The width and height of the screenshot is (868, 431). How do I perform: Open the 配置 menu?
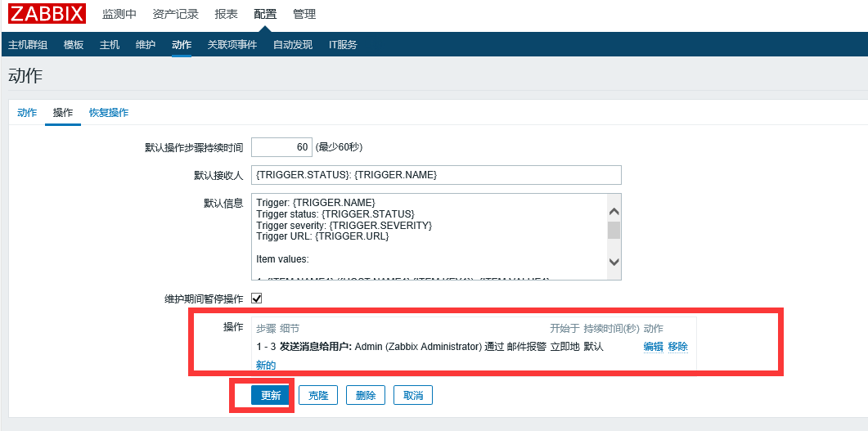click(x=265, y=15)
